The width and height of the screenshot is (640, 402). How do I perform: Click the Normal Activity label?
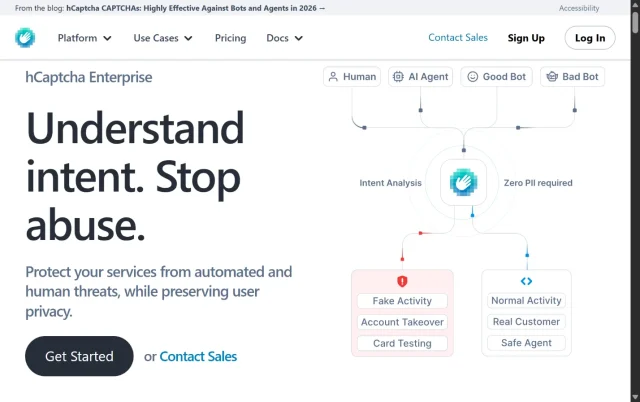point(526,300)
